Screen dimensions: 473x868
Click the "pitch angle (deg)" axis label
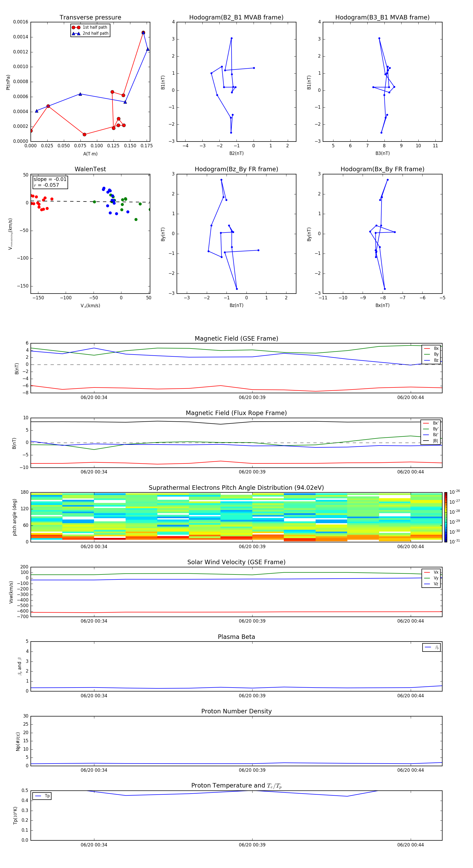pyautogui.click(x=14, y=517)
